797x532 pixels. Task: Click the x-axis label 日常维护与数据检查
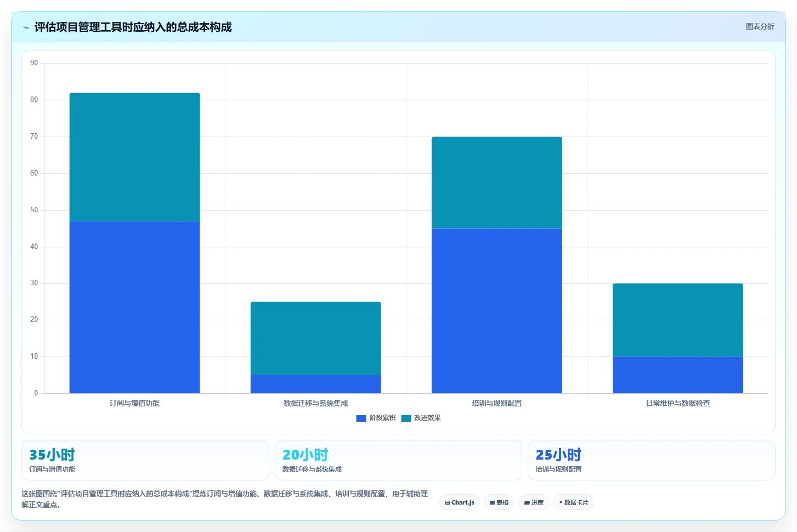678,403
